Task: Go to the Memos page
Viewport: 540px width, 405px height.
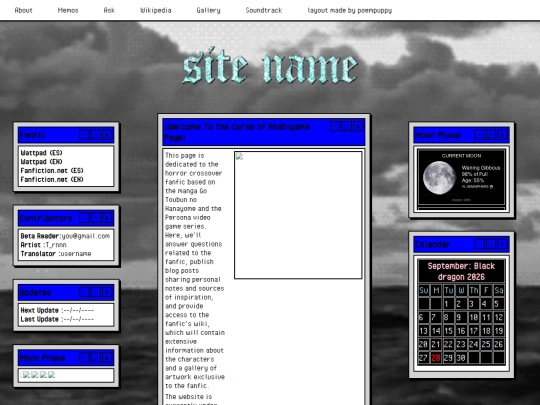Action: [x=68, y=10]
